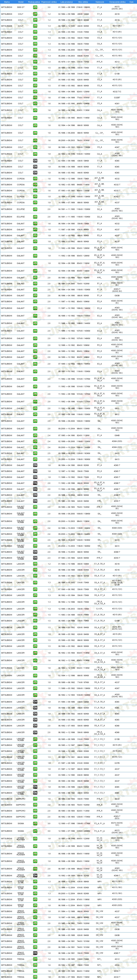This screenshot has width=137, height=980.
Task: Select the '91kW / 124KM' power cell
Action: pyautogui.click(x=83, y=104)
